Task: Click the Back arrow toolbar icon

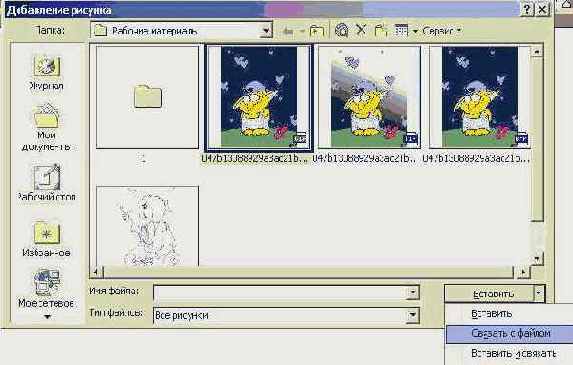Action: (x=288, y=31)
